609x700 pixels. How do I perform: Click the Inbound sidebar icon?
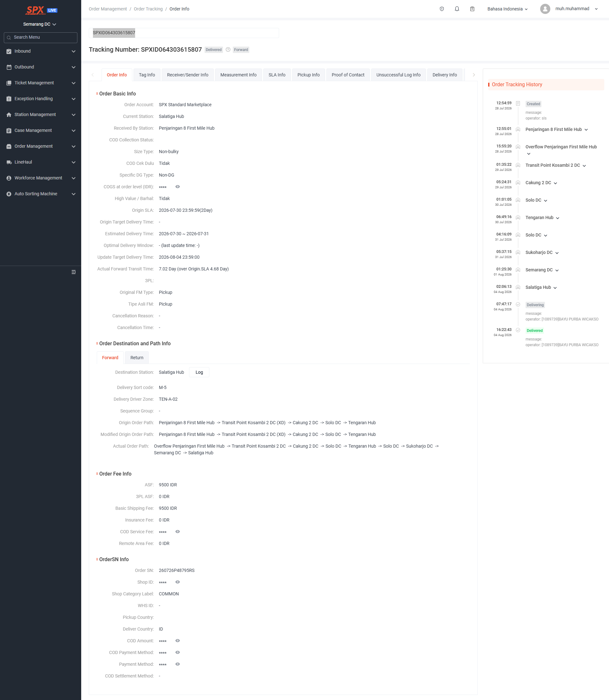pos(9,51)
